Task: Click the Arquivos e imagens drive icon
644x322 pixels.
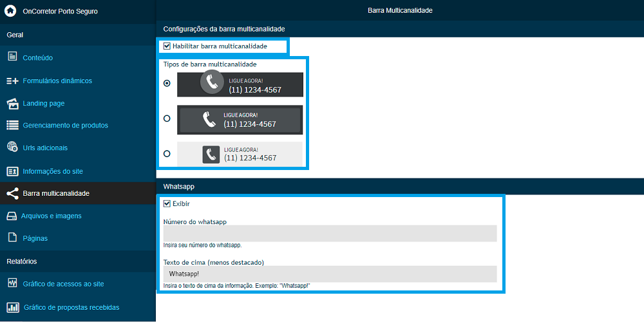Action: coord(12,216)
